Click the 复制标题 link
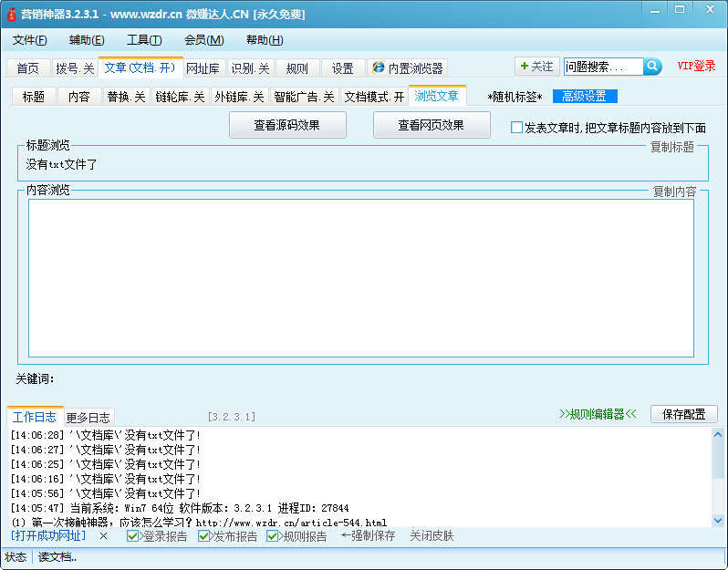Viewport: 728px width, 570px height. 671,147
